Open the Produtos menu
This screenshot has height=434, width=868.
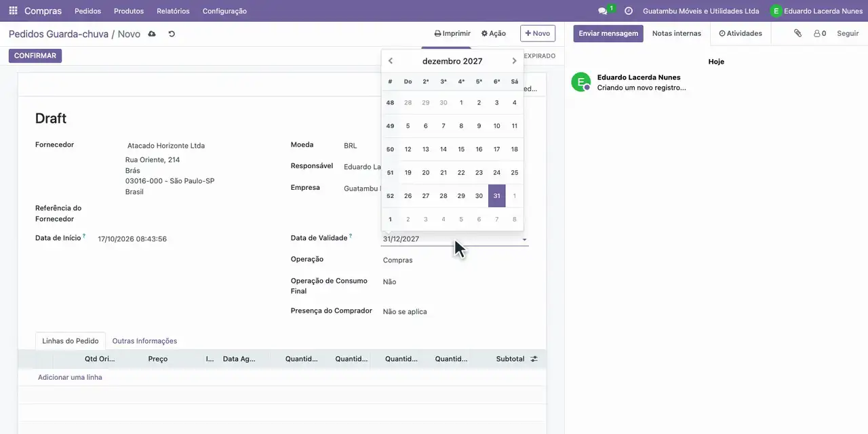pos(129,11)
